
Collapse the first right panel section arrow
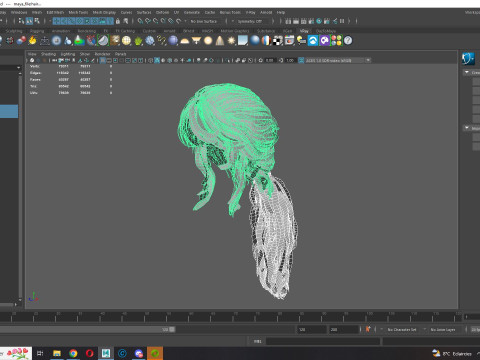point(467,72)
